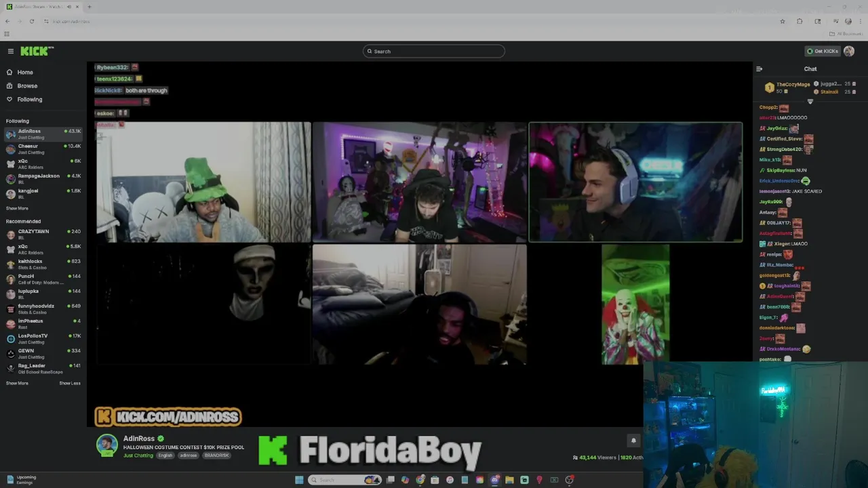Image resolution: width=868 pixels, height=488 pixels.
Task: Click DrakoMontana username in chat
Action: click(x=783, y=349)
